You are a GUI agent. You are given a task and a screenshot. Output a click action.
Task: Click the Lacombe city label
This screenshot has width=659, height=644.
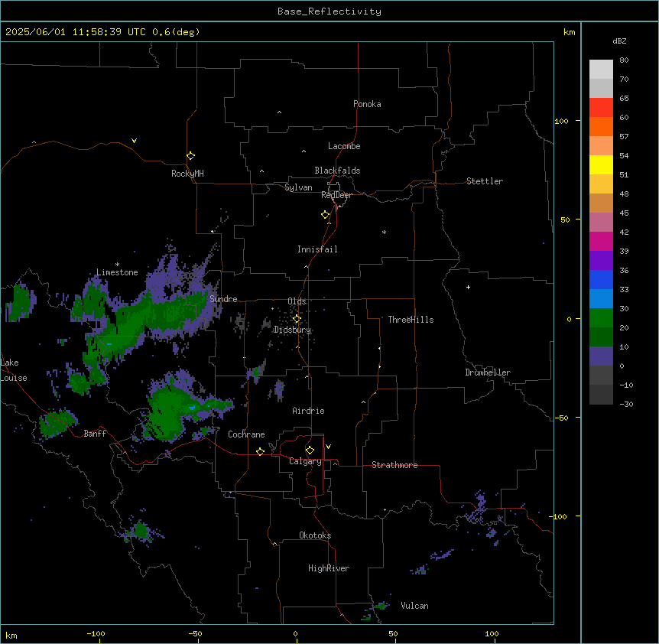(344, 146)
